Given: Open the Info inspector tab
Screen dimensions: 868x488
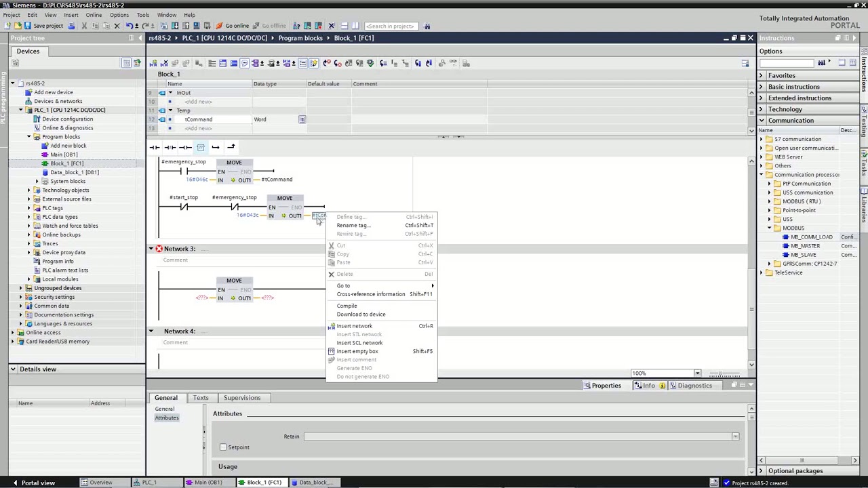Looking at the screenshot, I should click(x=649, y=386).
